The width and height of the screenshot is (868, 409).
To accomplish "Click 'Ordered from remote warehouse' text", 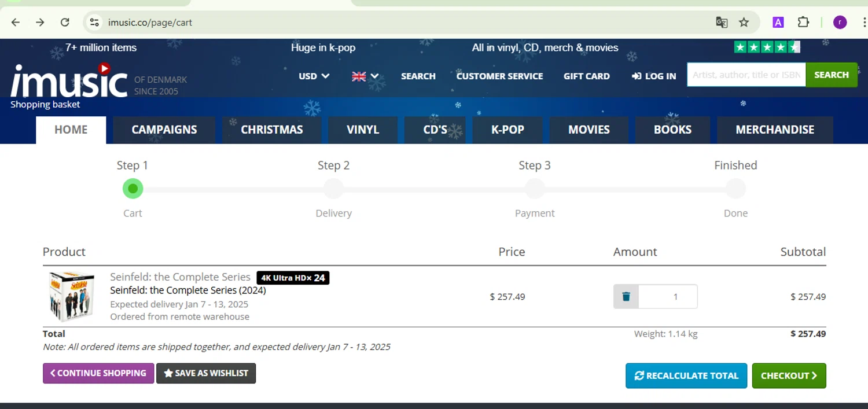I will pos(180,316).
